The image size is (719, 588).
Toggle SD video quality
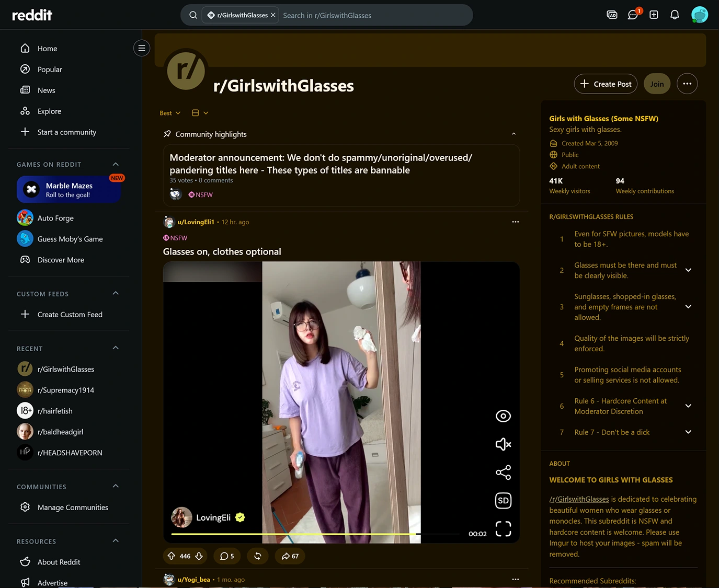(503, 501)
